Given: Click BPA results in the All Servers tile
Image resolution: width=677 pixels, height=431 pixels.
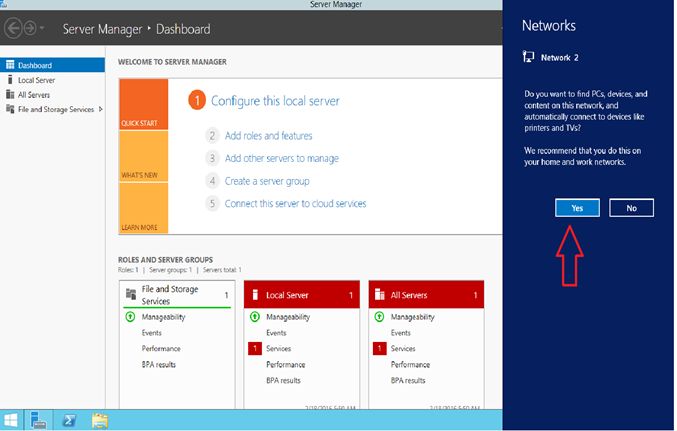Looking at the screenshot, I should tap(408, 380).
